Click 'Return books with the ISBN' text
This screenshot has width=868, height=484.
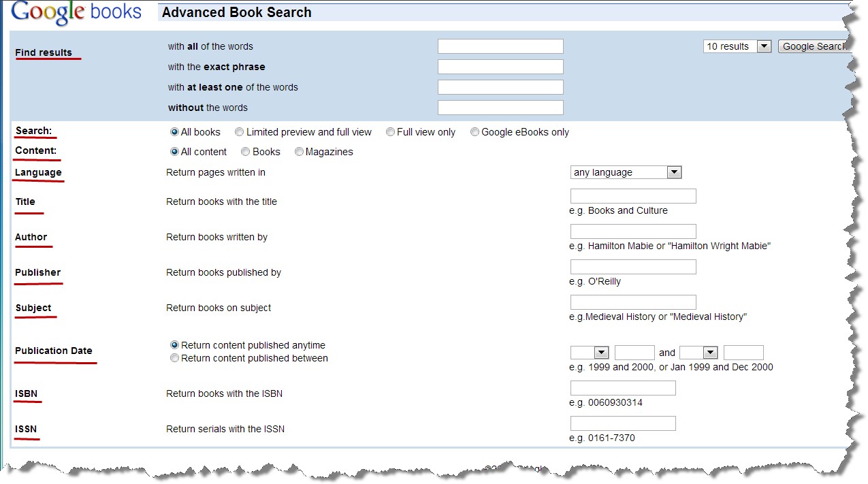[224, 393]
